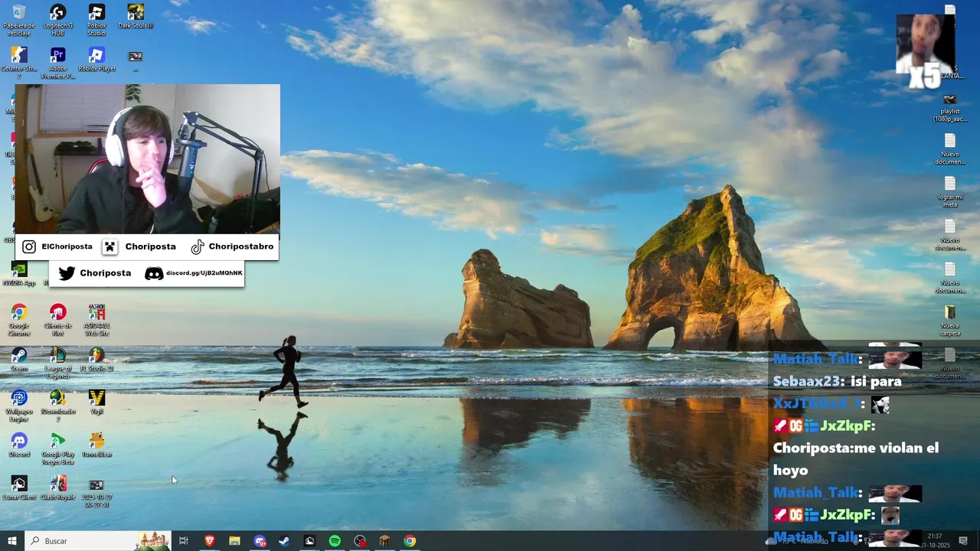Open File Explorer from the taskbar
Screen dimensions: 980x551
click(234, 541)
